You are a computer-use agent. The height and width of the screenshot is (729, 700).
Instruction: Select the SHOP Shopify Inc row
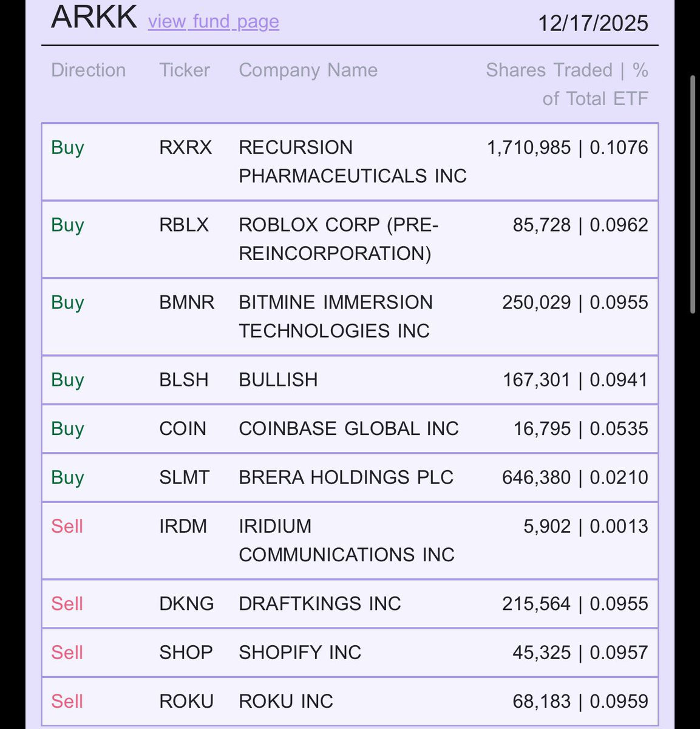coord(350,652)
